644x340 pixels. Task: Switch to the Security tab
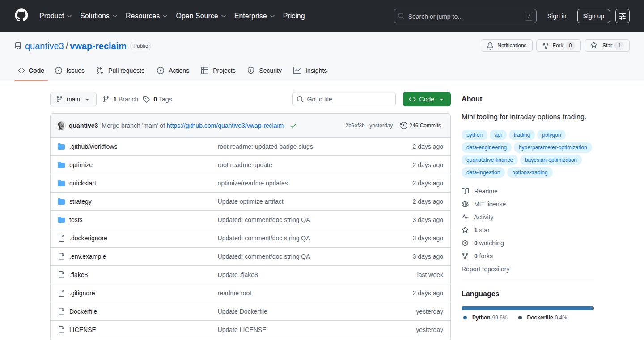coord(265,71)
